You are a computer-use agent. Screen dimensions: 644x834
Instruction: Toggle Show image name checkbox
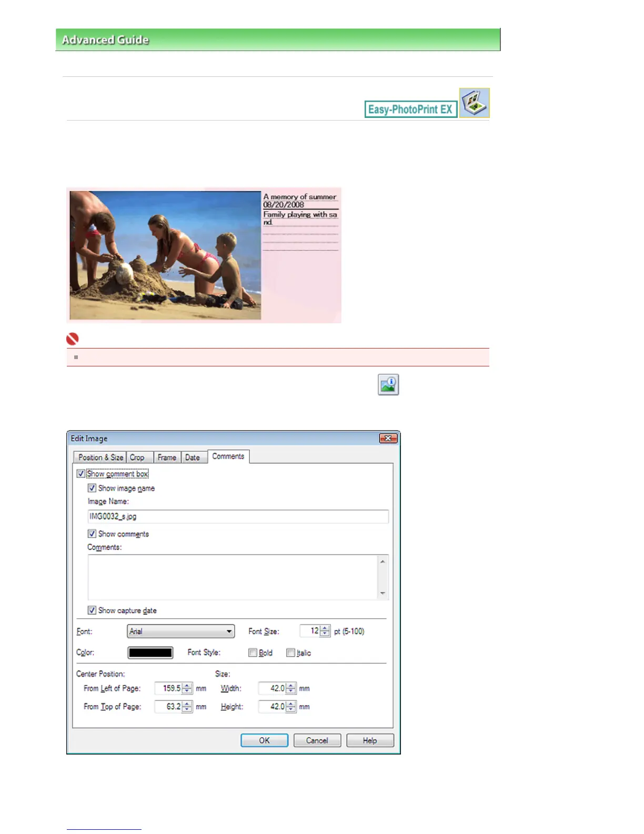tap(92, 488)
